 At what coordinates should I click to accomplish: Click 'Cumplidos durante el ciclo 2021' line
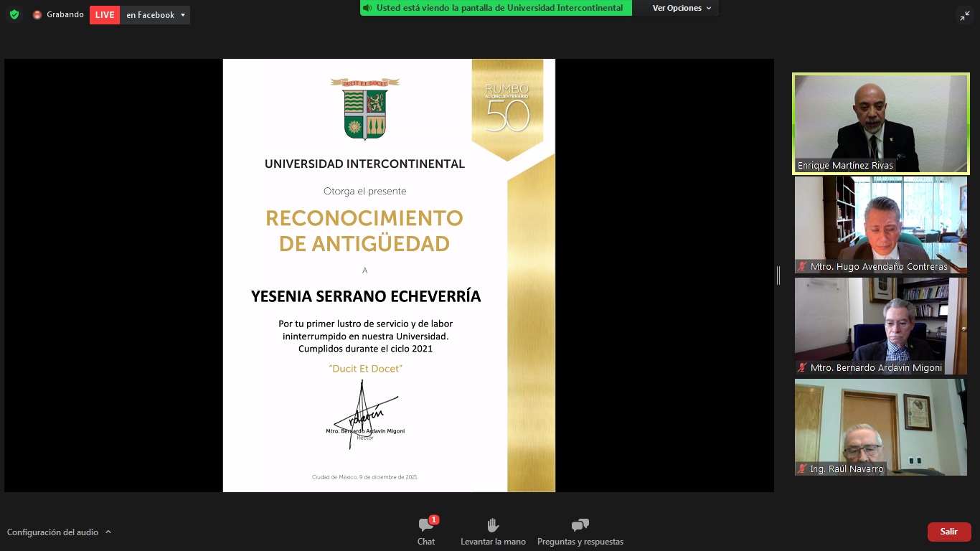365,349
